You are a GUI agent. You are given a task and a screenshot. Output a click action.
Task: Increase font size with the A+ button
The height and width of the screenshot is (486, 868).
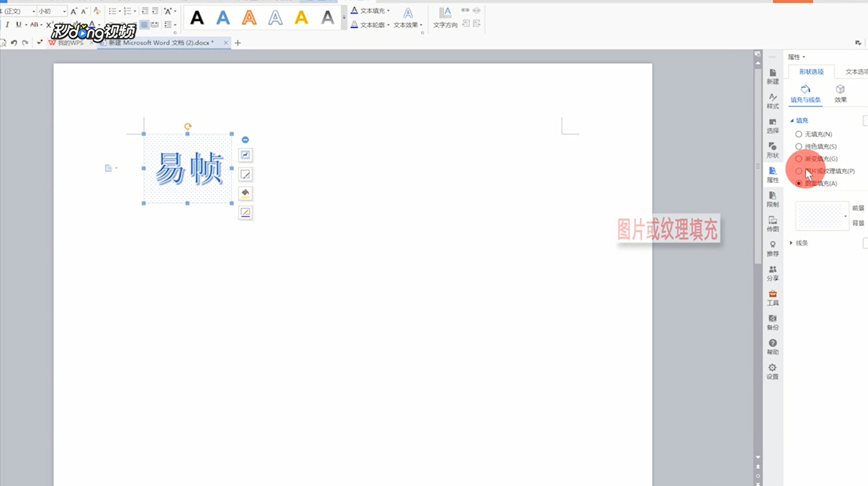[74, 11]
